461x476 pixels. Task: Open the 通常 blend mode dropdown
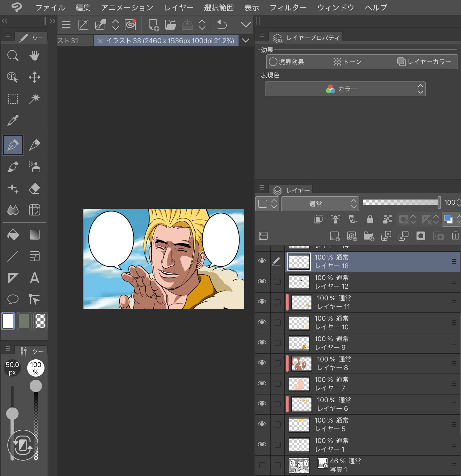click(320, 204)
